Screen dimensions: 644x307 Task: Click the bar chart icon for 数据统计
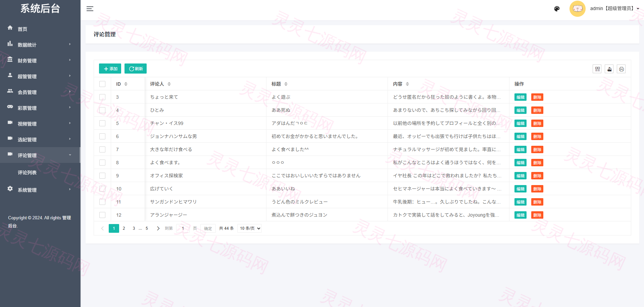click(x=10, y=44)
